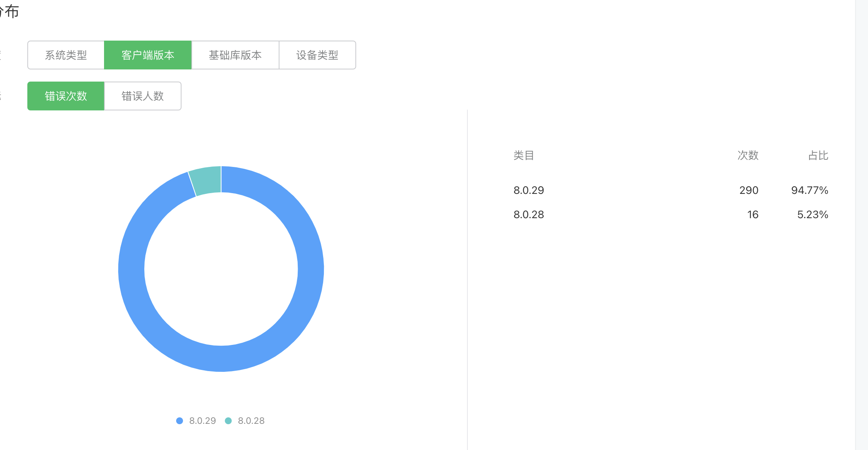Click the 类目 column header

524,155
